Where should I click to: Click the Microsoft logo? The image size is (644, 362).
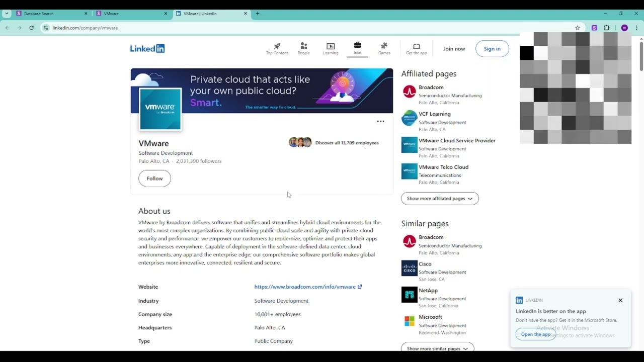(410, 321)
